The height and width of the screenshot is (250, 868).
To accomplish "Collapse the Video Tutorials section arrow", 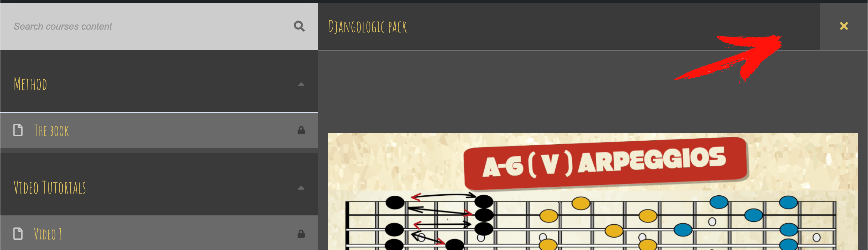I will coord(301,188).
